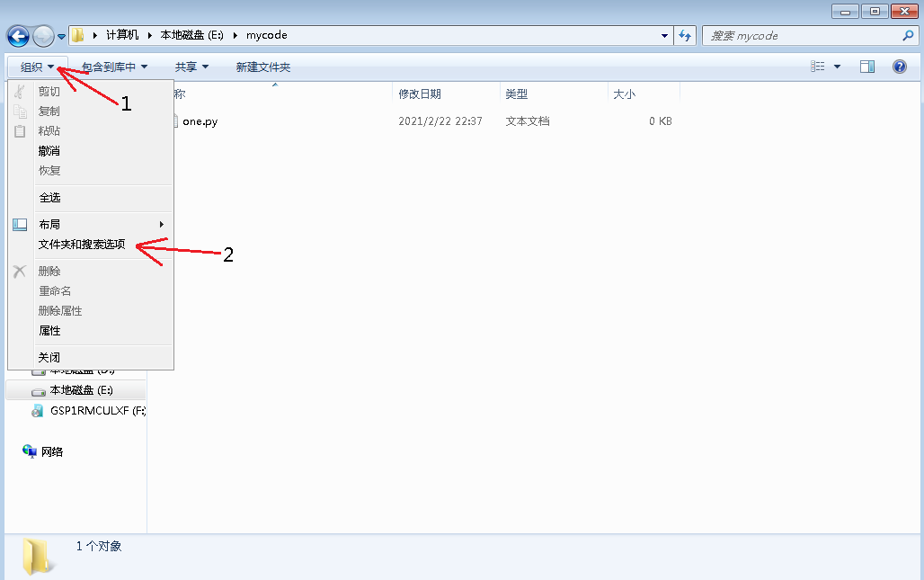Screen dimensions: 924x580
Task: Click the 网络 item in navigation pane
Action: point(52,452)
